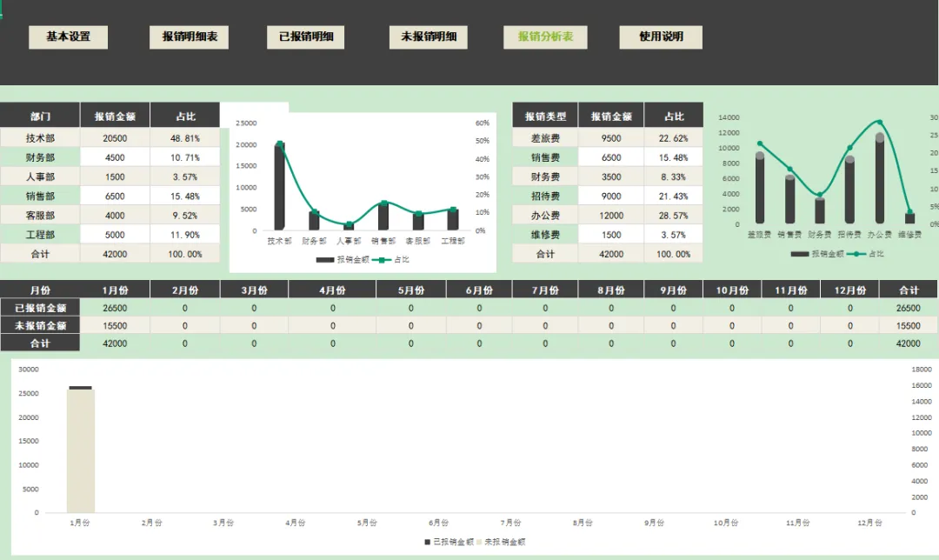Click the 销售费 type cell
Screen dimensions: 939x560
[545, 157]
